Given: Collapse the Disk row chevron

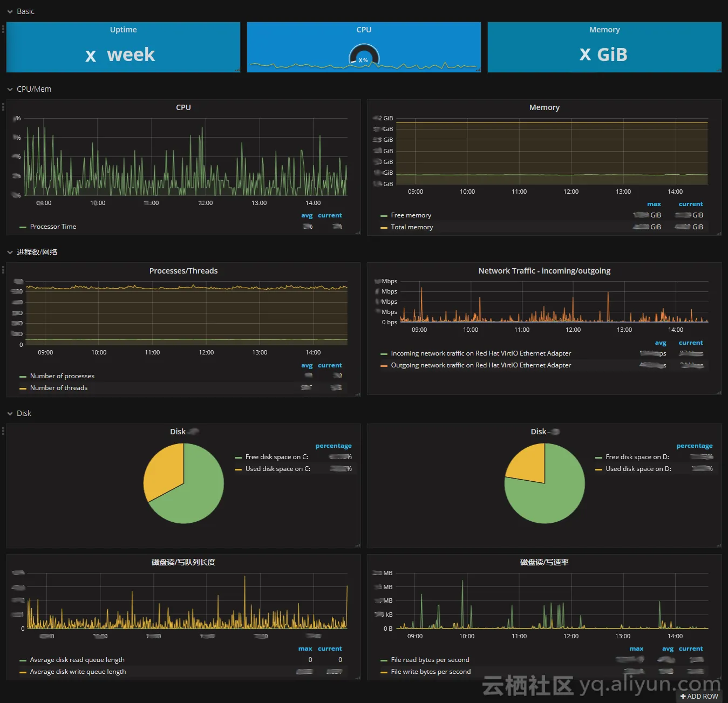Looking at the screenshot, I should (10, 413).
